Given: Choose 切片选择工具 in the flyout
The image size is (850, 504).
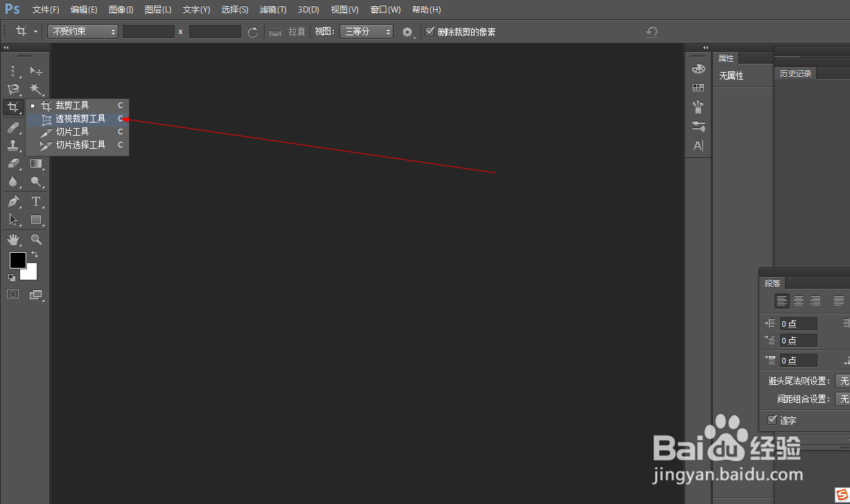Looking at the screenshot, I should tap(78, 145).
